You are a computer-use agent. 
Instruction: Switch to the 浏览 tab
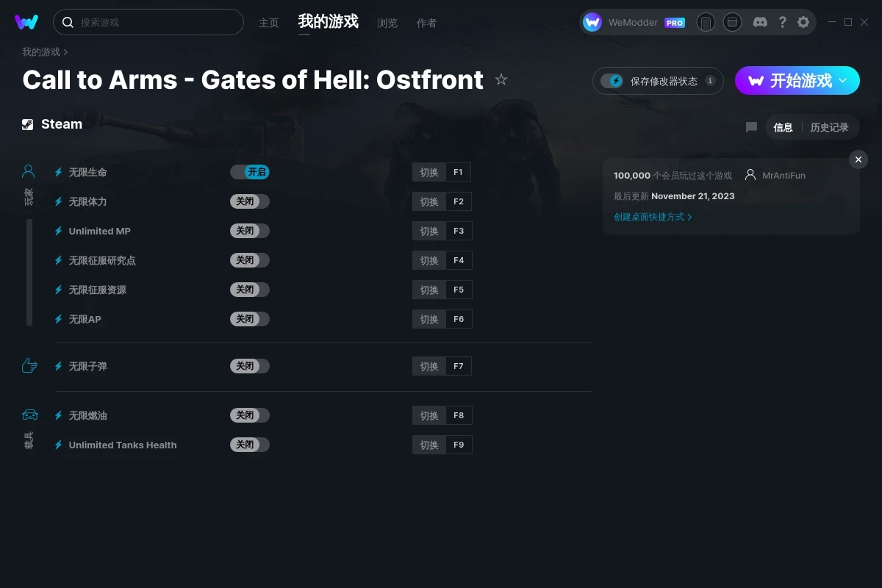click(x=387, y=23)
